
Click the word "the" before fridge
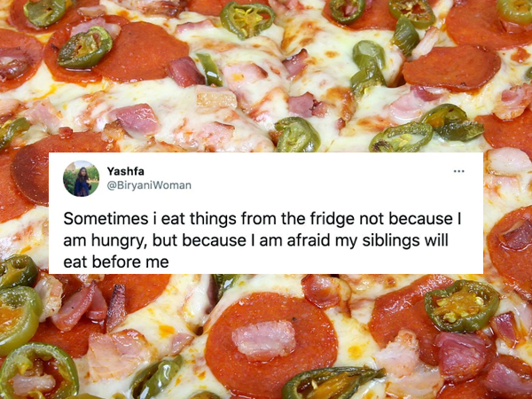(291, 219)
